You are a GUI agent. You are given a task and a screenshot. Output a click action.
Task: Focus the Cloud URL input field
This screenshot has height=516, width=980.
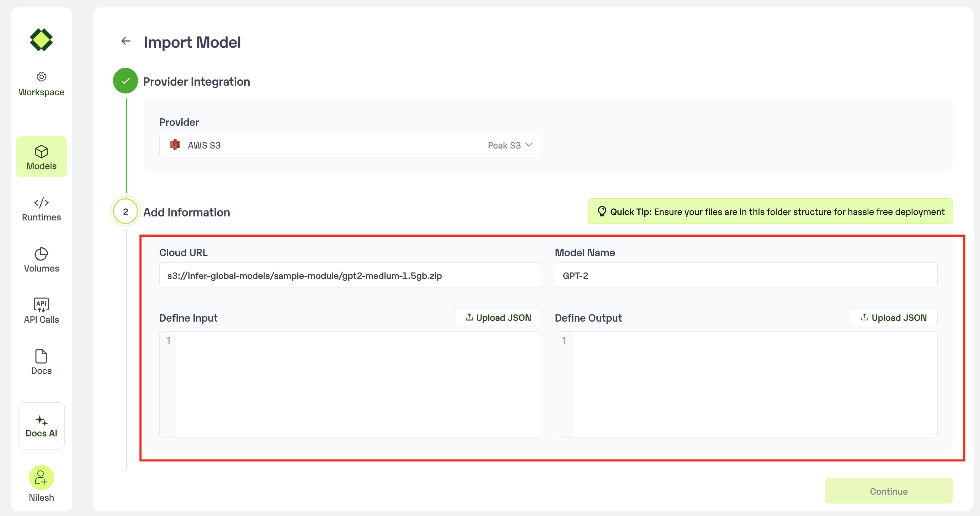pyautogui.click(x=350, y=275)
